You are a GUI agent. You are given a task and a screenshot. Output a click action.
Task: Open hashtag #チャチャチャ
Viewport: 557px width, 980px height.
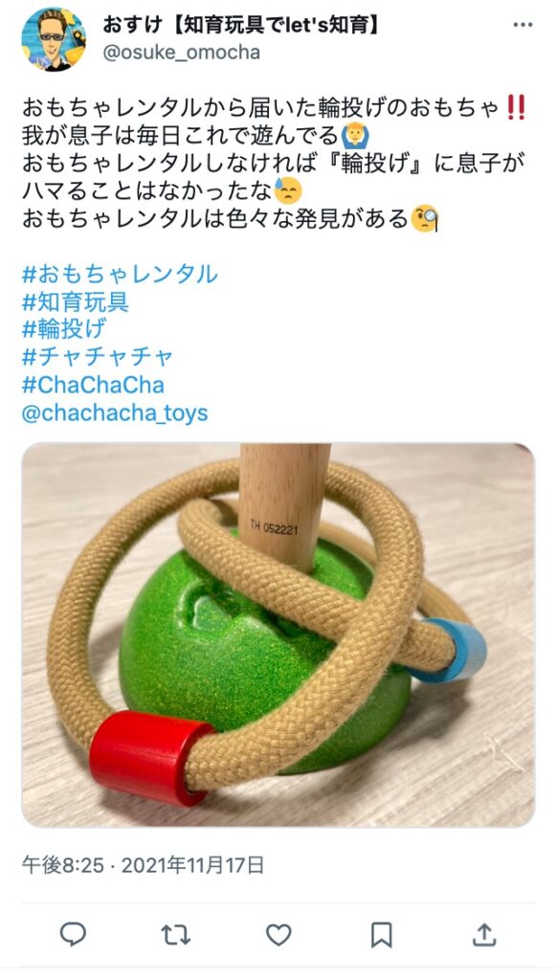(97, 357)
